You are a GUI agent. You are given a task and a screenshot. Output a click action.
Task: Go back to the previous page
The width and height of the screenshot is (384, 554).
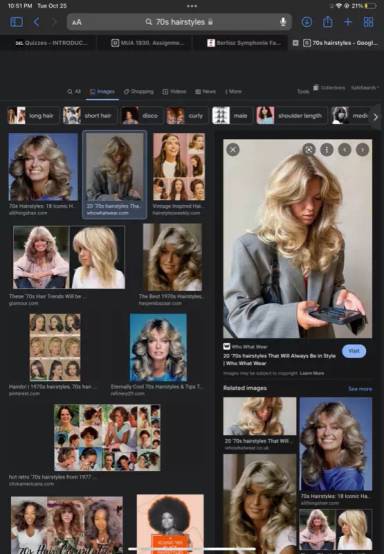36,22
